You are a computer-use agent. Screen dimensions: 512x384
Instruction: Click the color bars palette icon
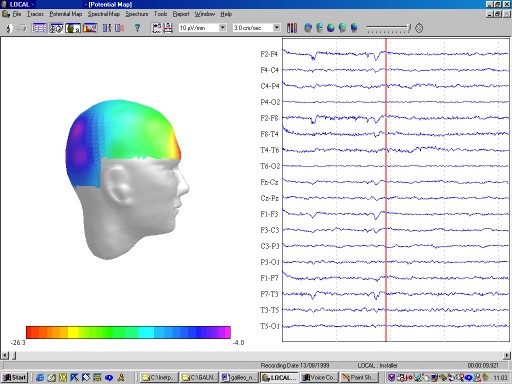(292, 28)
